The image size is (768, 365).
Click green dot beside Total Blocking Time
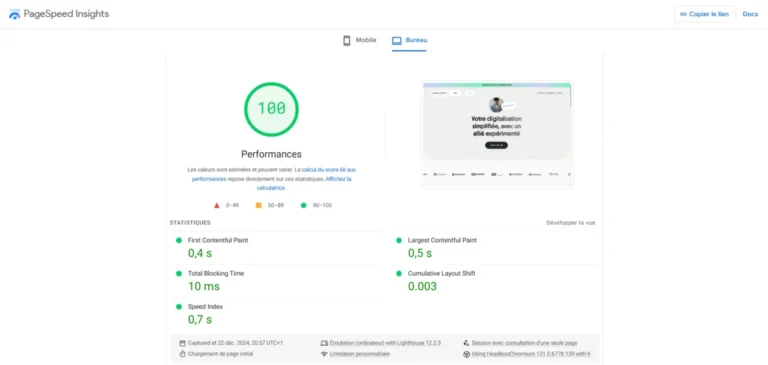coord(179,273)
